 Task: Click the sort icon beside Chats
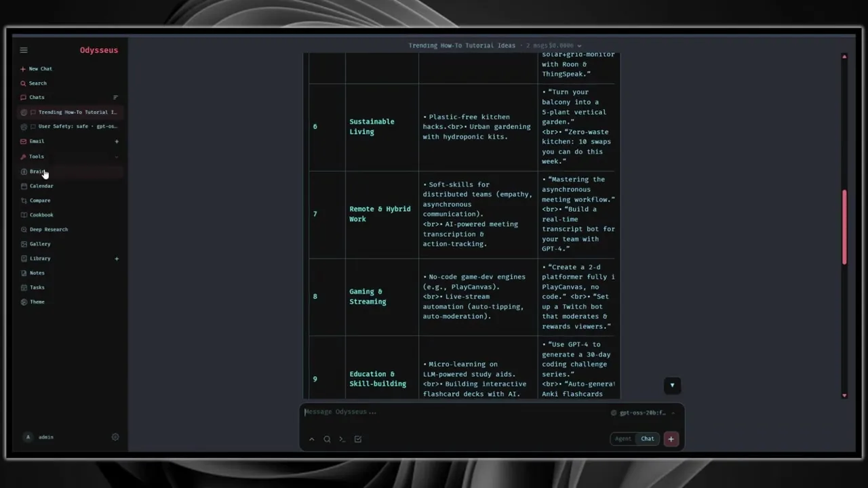115,98
